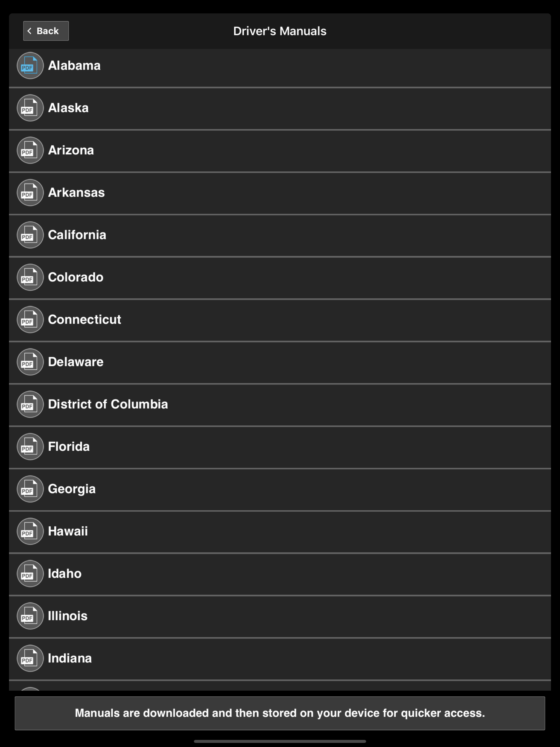The image size is (560, 747).
Task: Tap the Idaho PDF icon
Action: click(x=30, y=573)
